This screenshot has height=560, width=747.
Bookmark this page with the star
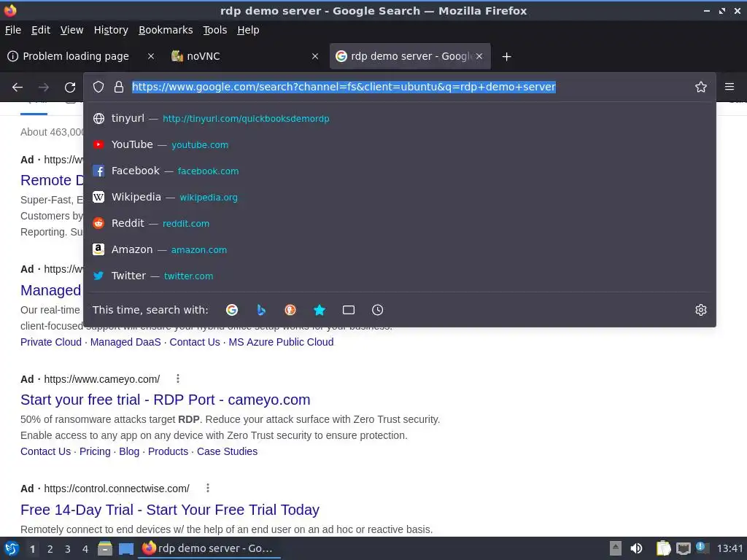pyautogui.click(x=701, y=87)
